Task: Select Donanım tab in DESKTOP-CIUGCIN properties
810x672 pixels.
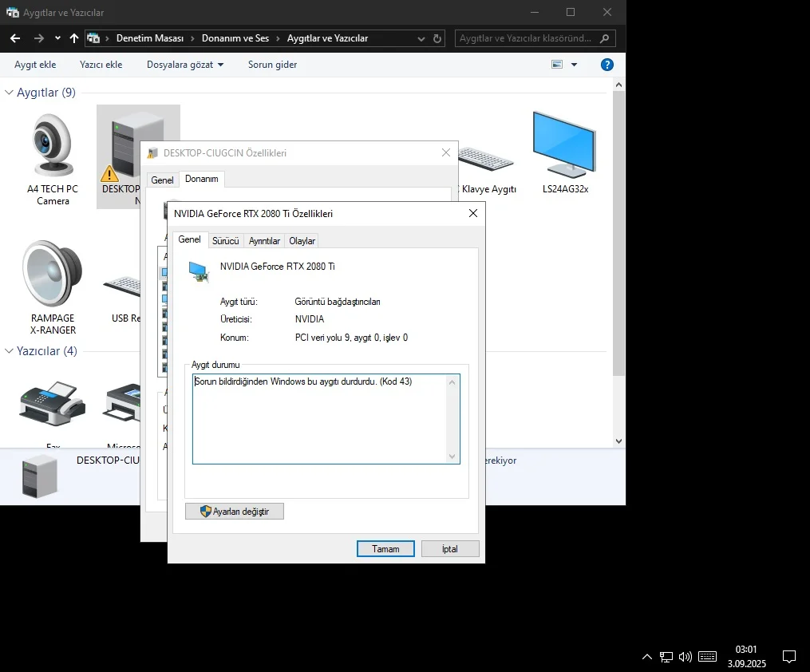Action: point(201,179)
